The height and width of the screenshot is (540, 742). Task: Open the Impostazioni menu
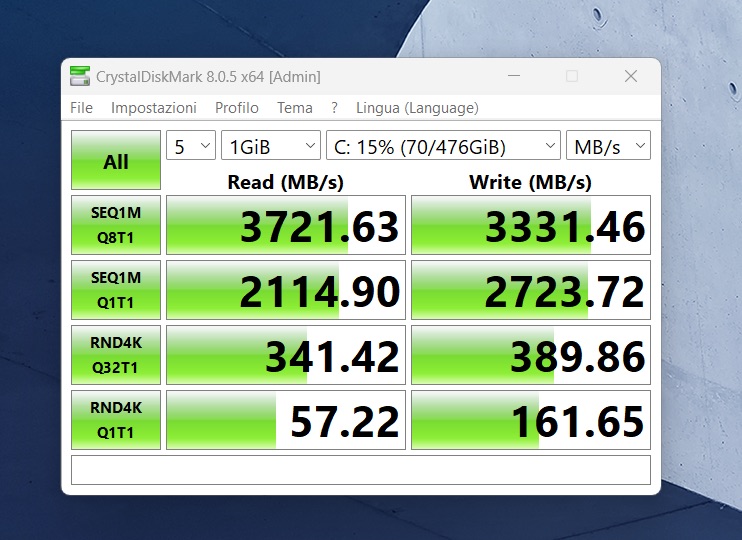[x=154, y=108]
